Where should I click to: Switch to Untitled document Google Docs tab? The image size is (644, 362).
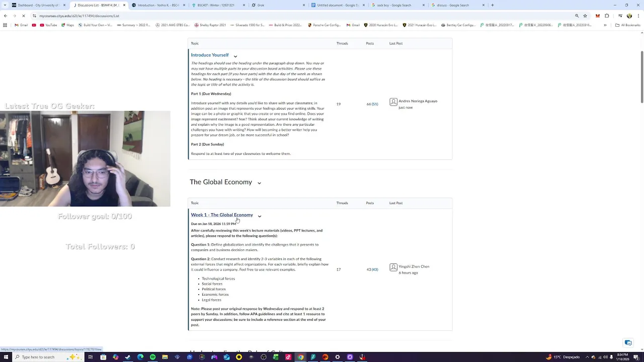tap(337, 5)
